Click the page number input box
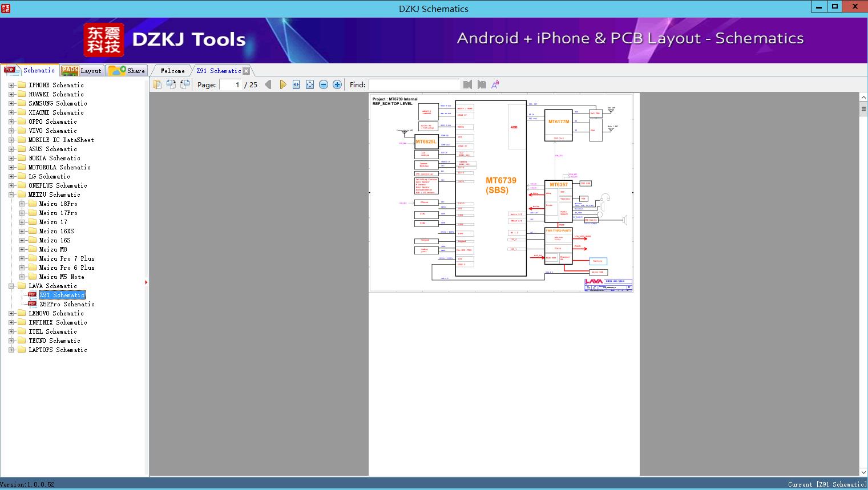 (231, 84)
